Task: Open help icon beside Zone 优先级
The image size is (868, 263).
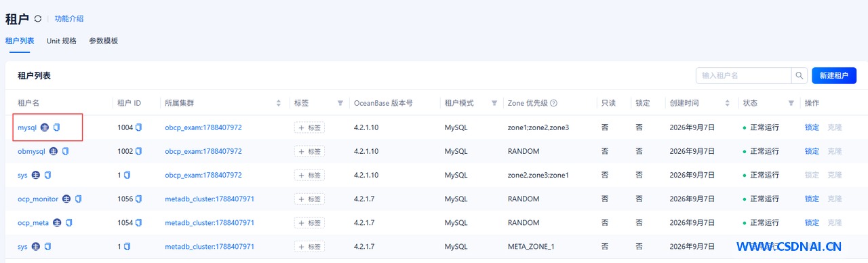Action: pos(554,103)
